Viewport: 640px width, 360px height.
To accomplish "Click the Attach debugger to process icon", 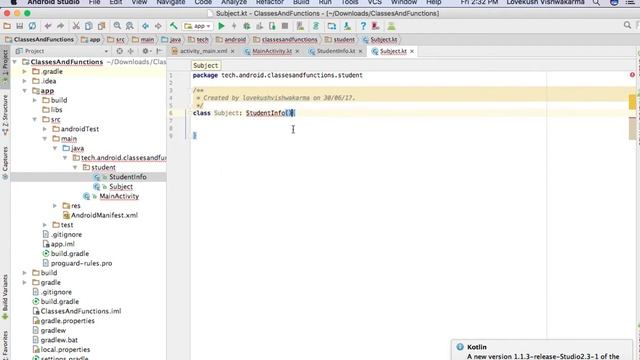I will [272, 26].
